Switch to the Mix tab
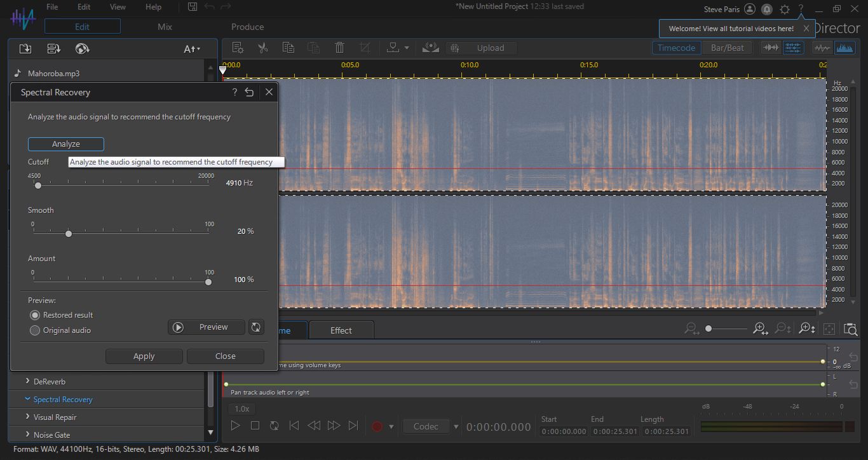868x460 pixels. tap(165, 27)
